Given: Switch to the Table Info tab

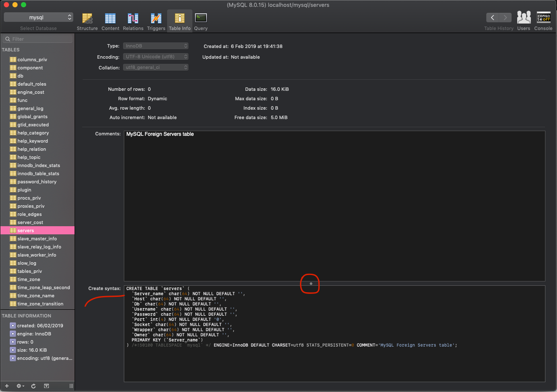Looking at the screenshot, I should click(180, 20).
